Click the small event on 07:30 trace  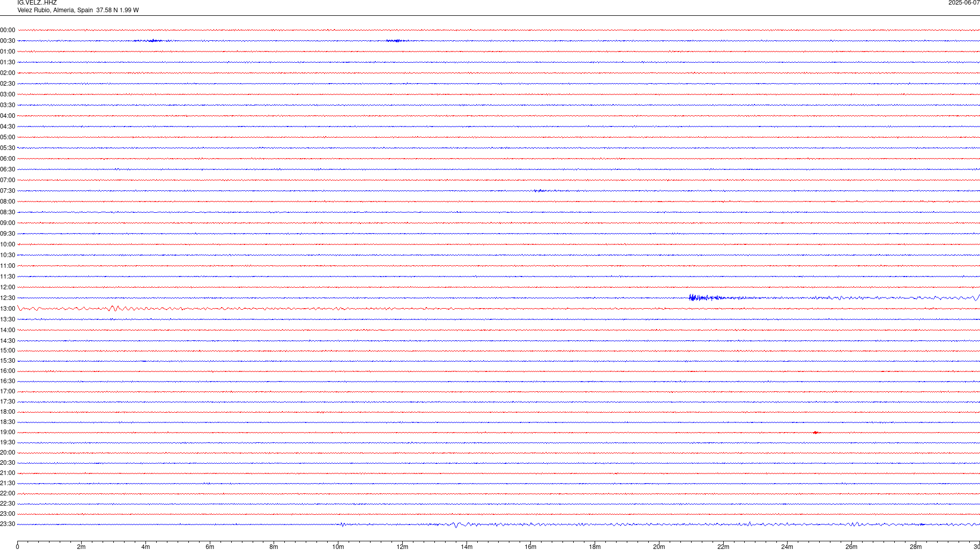540,191
